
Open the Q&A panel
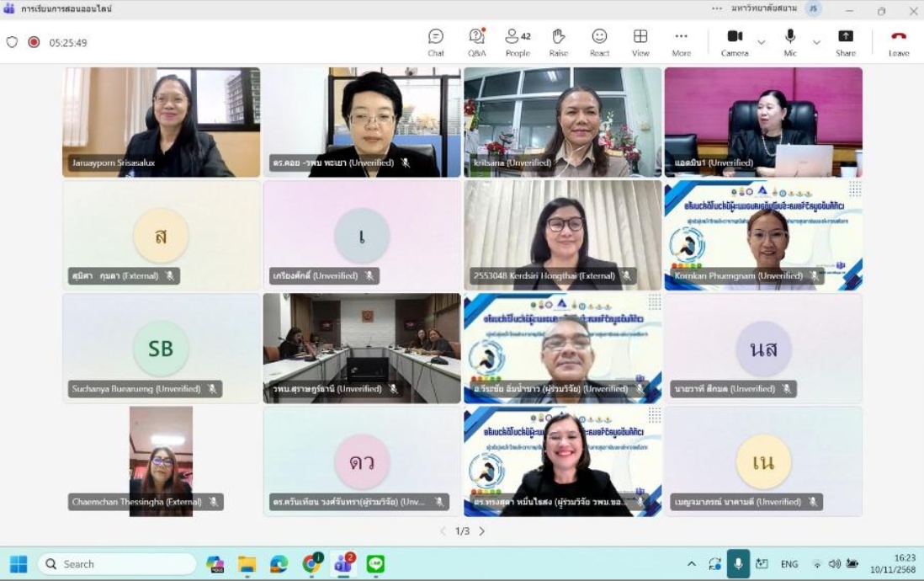pos(476,41)
